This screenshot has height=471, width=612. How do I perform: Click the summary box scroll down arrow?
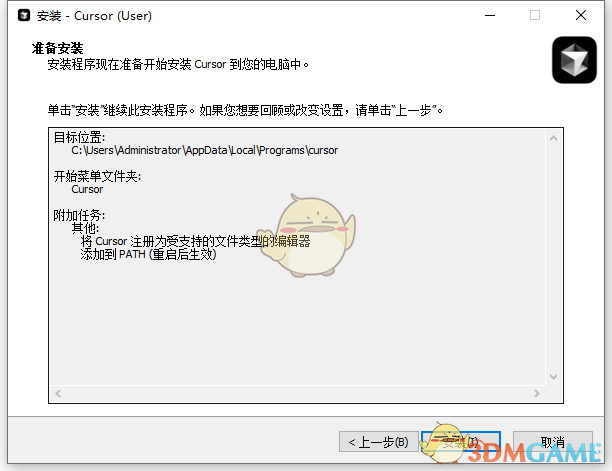pos(553,377)
